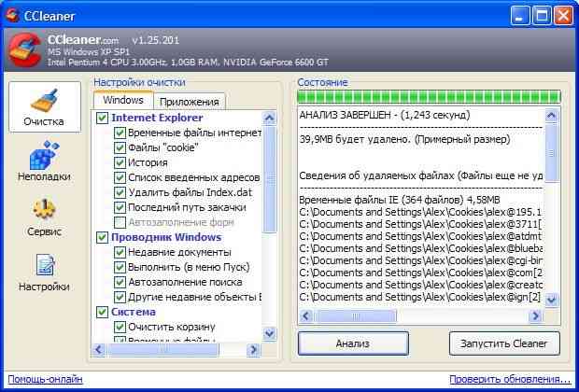Maximize the CCleaner window
579x392 pixels.
coord(542,16)
